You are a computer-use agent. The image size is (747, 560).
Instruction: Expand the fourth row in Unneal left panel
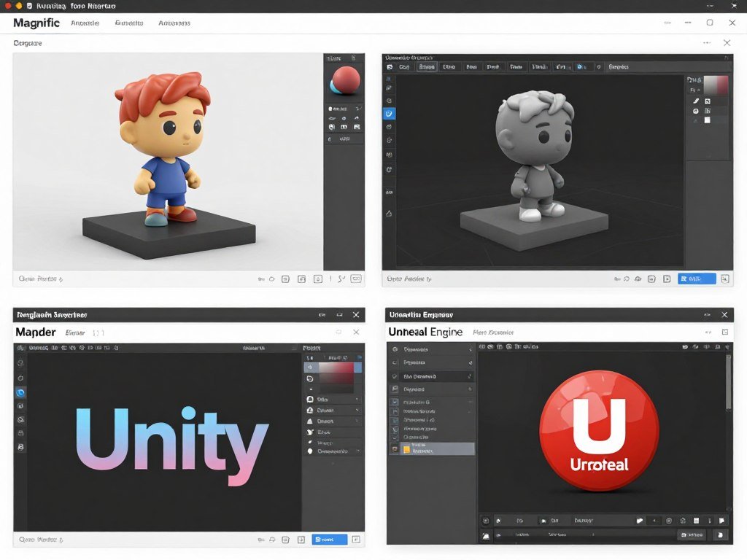pyautogui.click(x=471, y=389)
